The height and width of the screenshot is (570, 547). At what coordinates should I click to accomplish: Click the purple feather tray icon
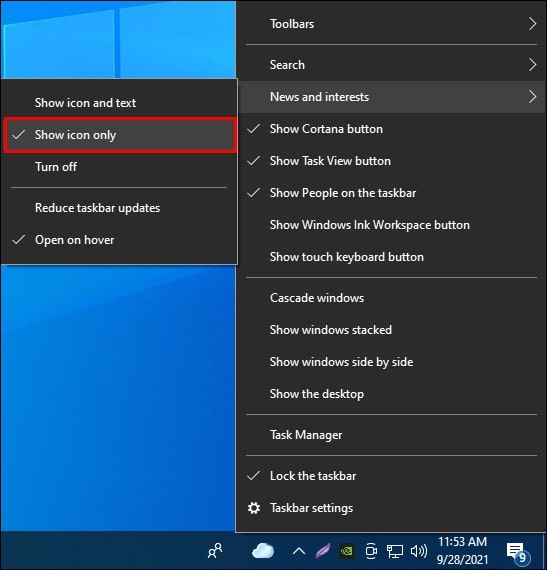pyautogui.click(x=322, y=551)
